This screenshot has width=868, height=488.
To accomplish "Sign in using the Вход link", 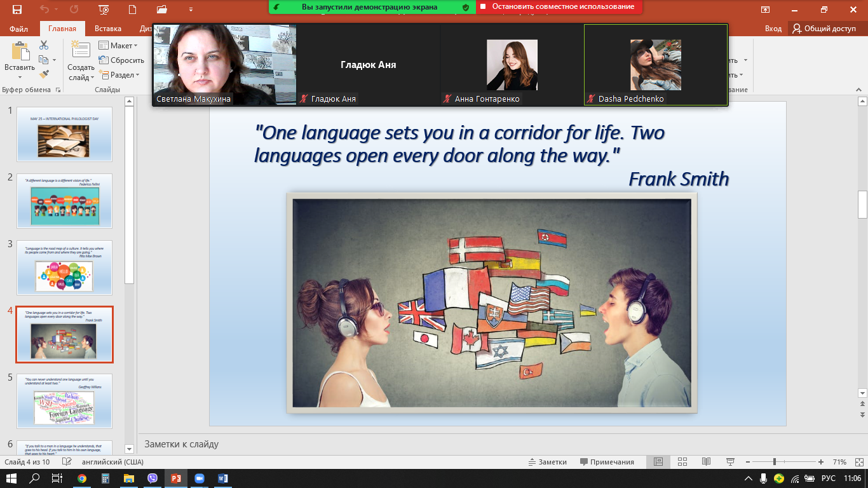I will (x=773, y=29).
